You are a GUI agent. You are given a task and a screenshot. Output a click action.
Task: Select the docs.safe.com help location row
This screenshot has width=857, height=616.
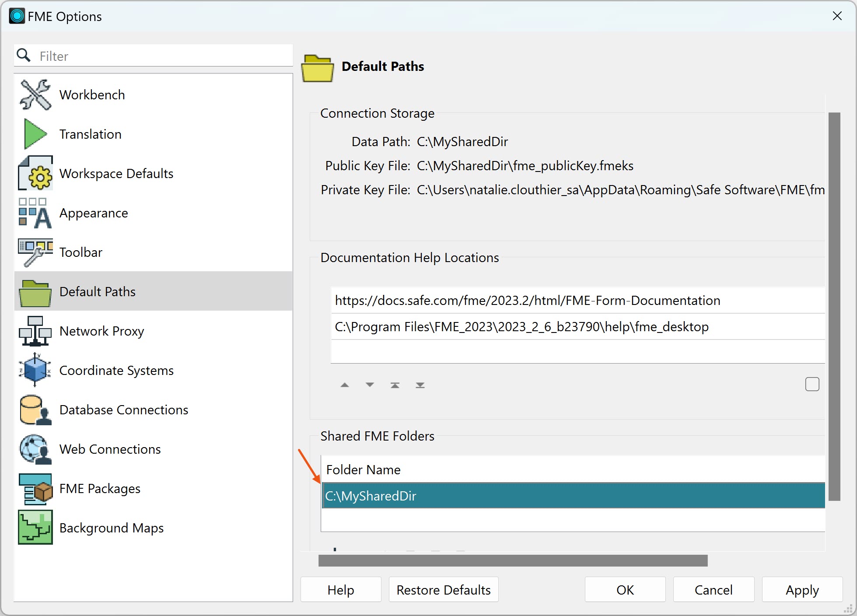coord(578,300)
